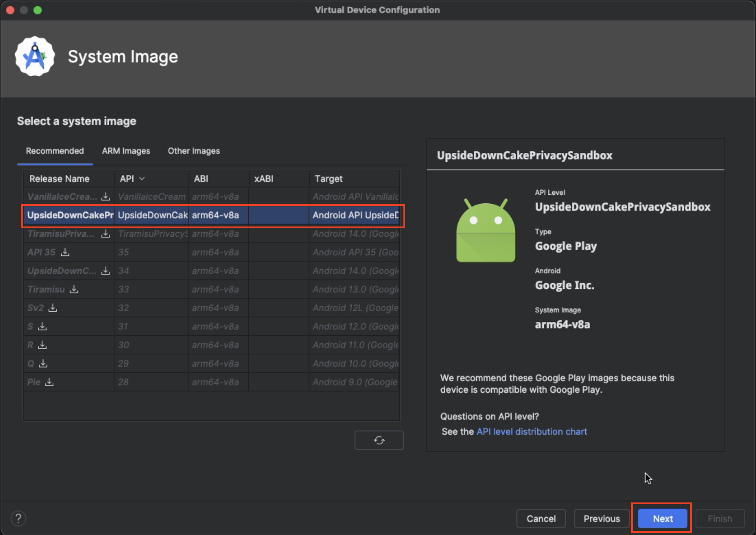Screen dimensions: 756x535
Task: Switch to the Recommended tab
Action: coord(55,151)
